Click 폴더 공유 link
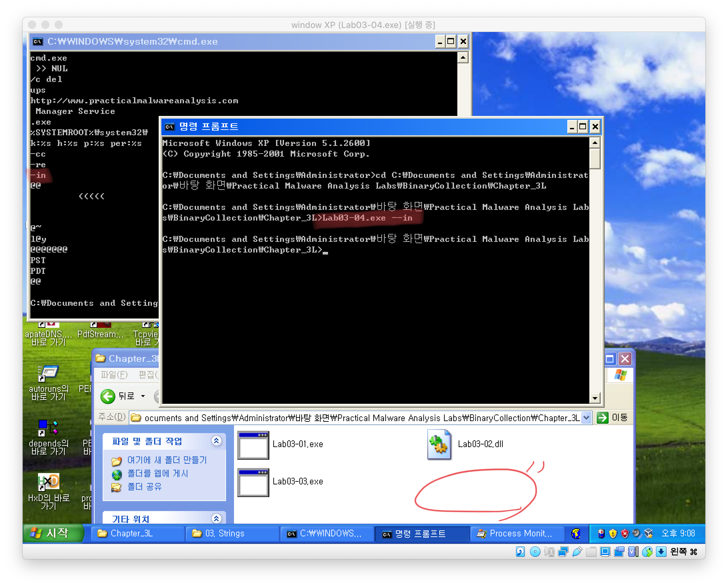The image size is (728, 587). click(144, 487)
